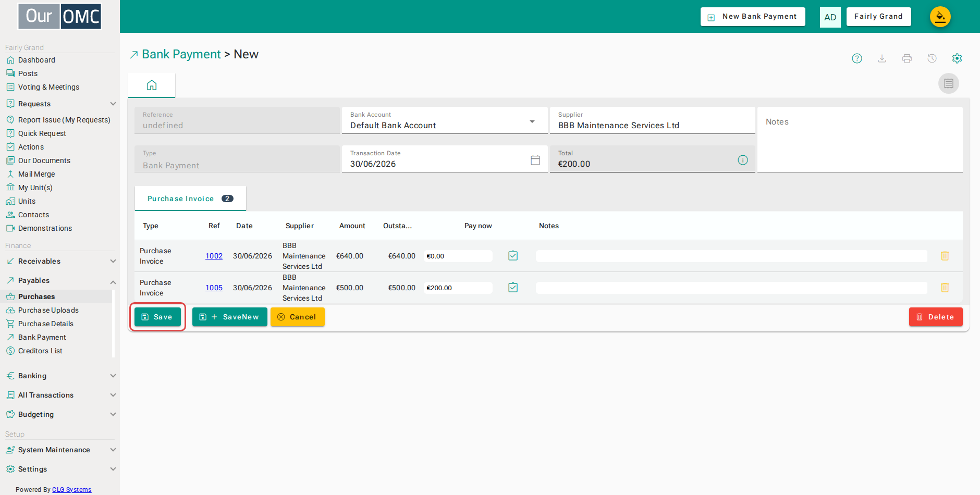Expand the Receivables section
Screen dimensions: 980x495
pyautogui.click(x=60, y=261)
